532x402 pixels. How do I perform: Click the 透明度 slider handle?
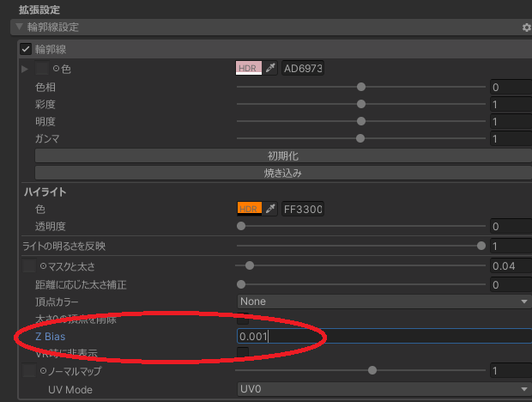[241, 226]
